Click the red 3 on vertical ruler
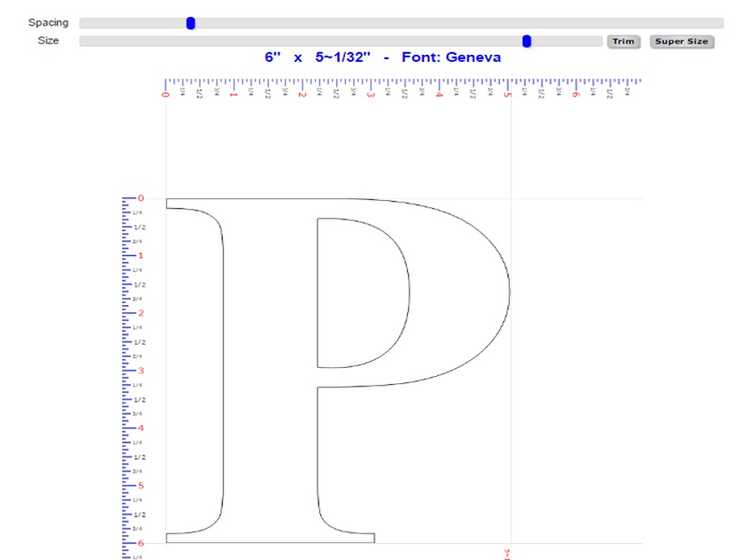Screen dimensions: 752x560 click(x=141, y=371)
